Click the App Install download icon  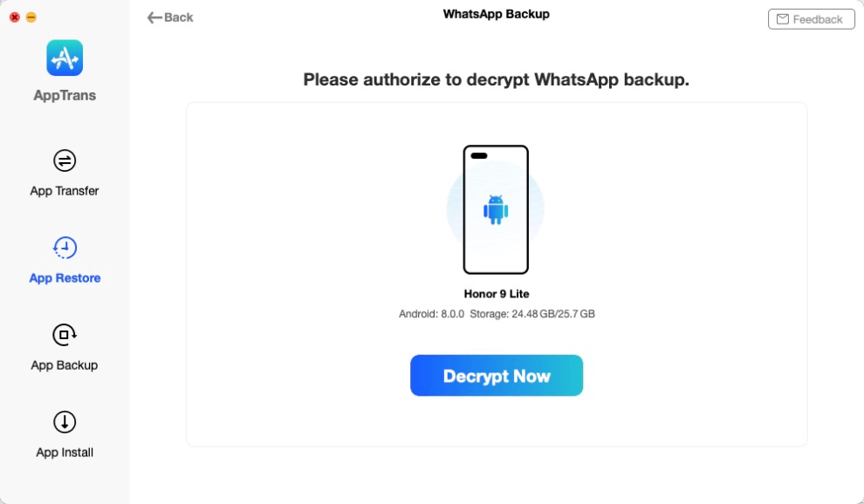tap(65, 422)
